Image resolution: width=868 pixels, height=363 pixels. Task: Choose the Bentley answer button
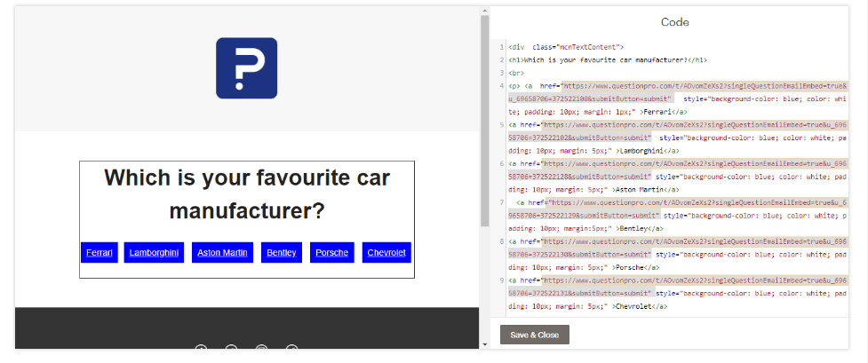pos(282,252)
